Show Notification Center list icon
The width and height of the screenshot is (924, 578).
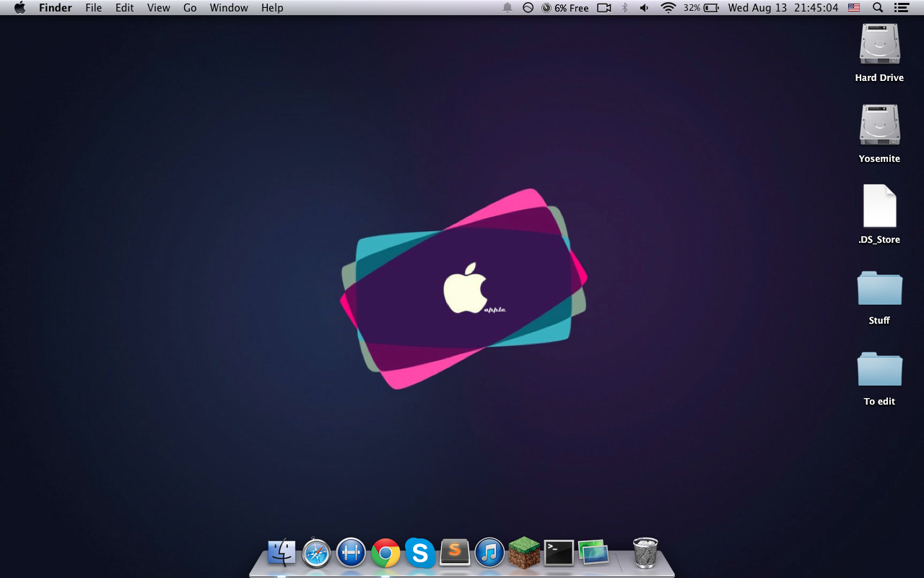pyautogui.click(x=901, y=8)
